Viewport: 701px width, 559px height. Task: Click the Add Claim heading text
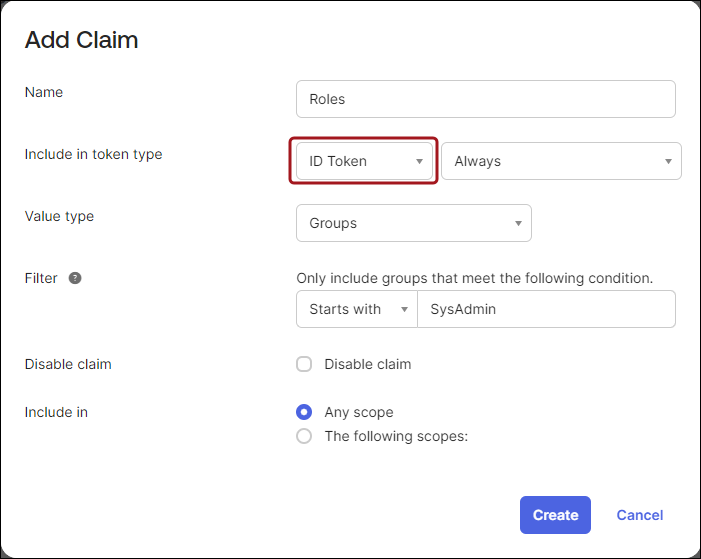(81, 40)
